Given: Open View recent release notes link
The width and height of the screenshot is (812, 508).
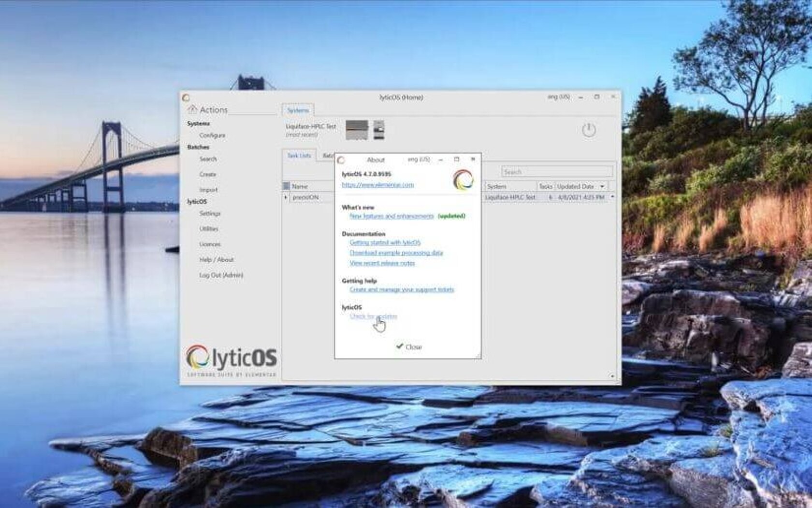Looking at the screenshot, I should (382, 263).
